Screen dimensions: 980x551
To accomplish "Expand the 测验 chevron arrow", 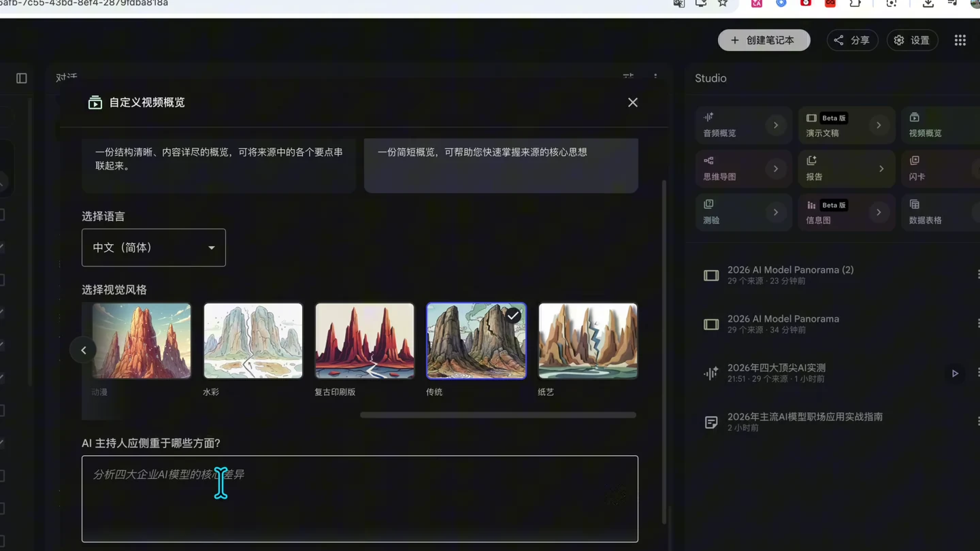I will pos(776,212).
